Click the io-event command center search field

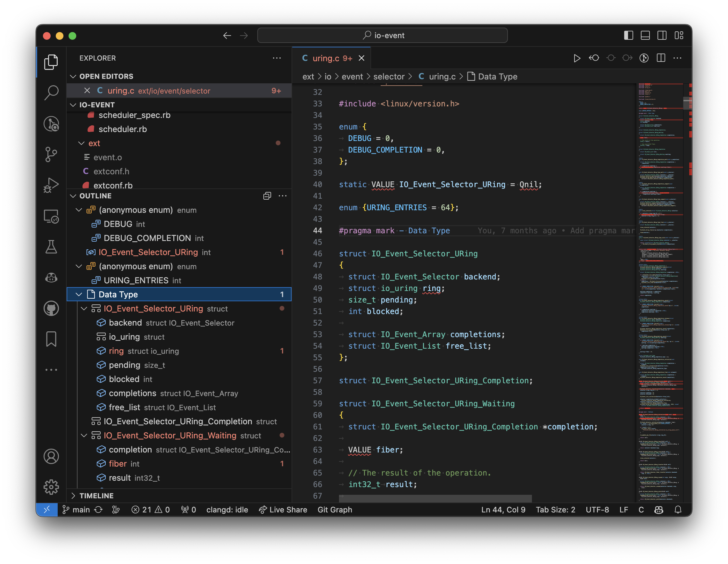pyautogui.click(x=382, y=35)
